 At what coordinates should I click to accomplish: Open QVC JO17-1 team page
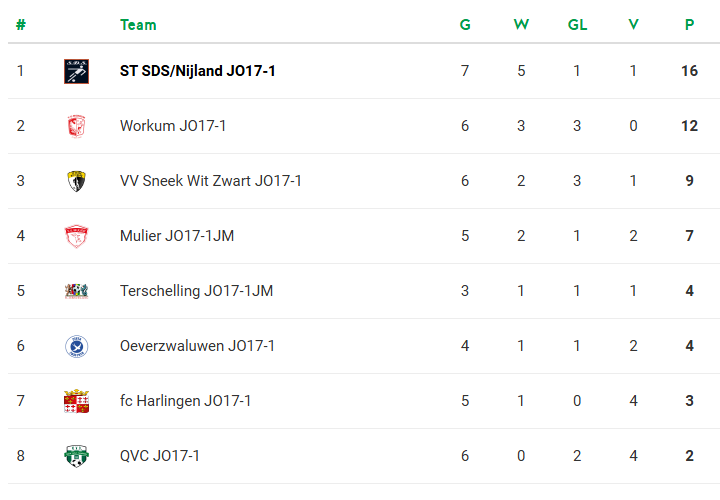(160, 456)
